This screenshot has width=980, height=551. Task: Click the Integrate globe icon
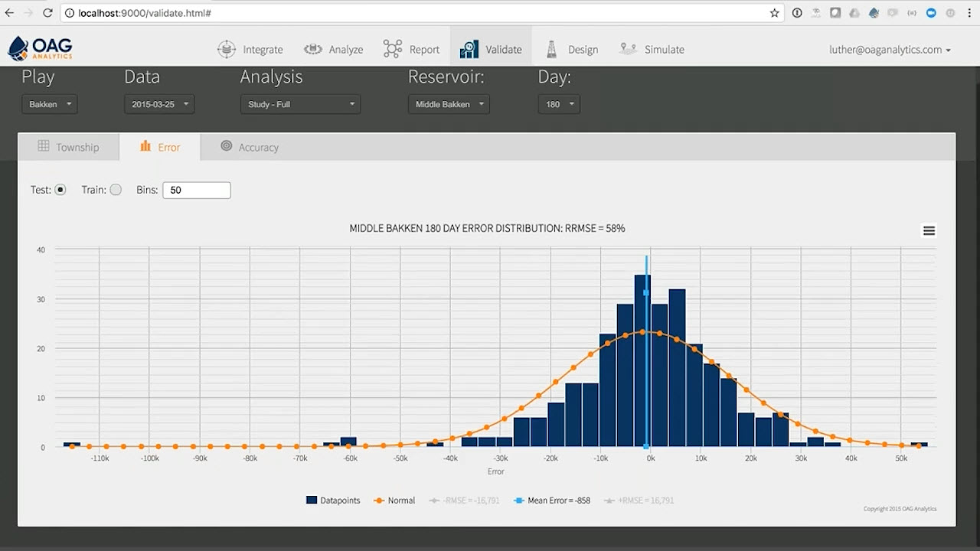coord(227,49)
